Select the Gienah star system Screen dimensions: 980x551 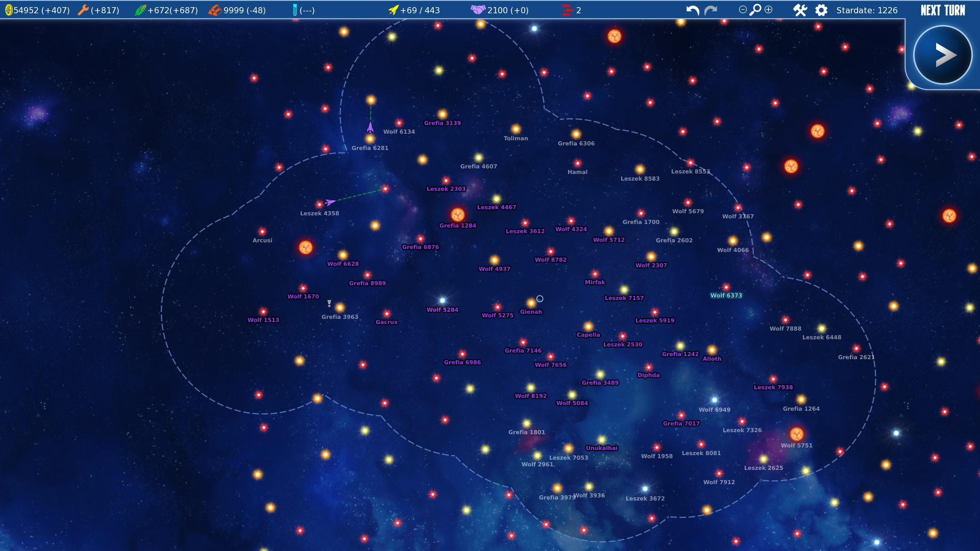(x=531, y=303)
